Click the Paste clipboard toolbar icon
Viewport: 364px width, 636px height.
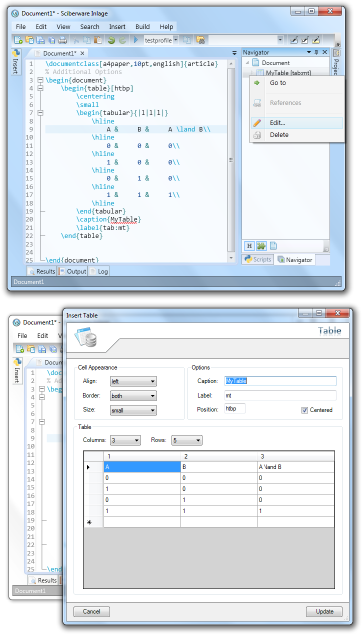(98, 40)
